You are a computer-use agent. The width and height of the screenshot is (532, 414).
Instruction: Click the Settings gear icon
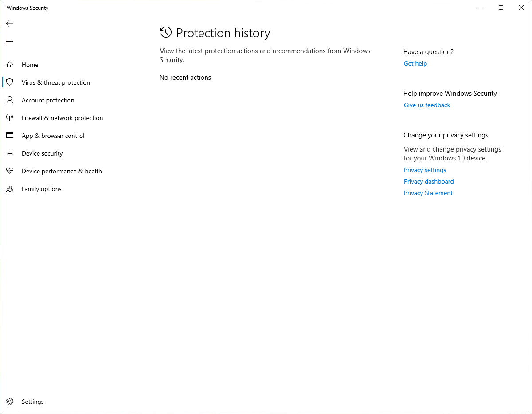click(10, 402)
